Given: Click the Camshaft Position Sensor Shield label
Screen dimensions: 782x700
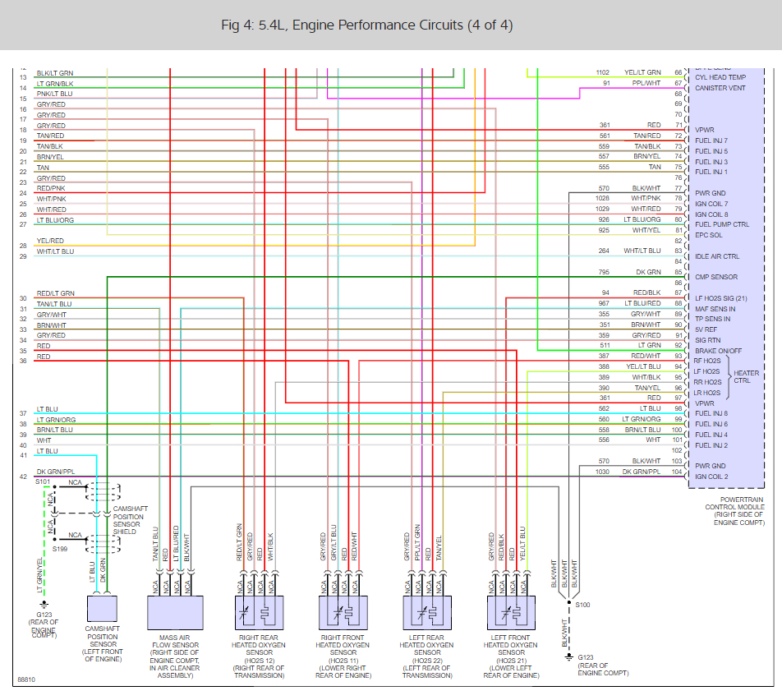Looking at the screenshot, I should pos(130,520).
